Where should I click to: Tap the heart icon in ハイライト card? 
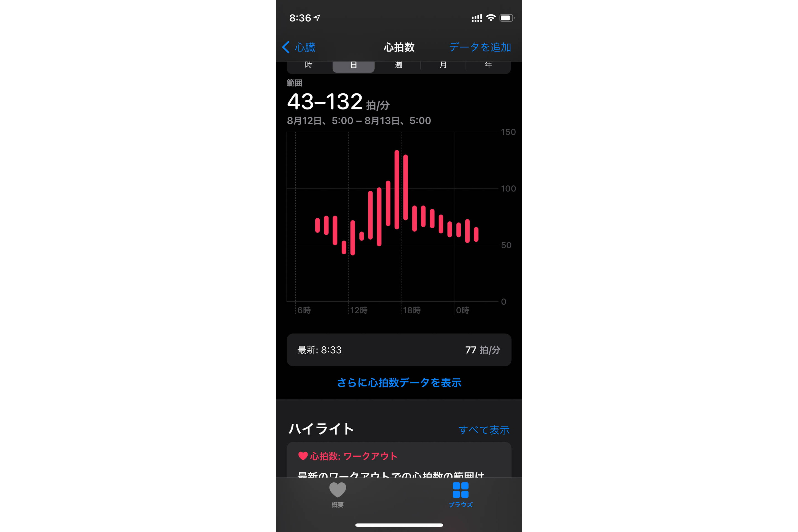(x=296, y=456)
